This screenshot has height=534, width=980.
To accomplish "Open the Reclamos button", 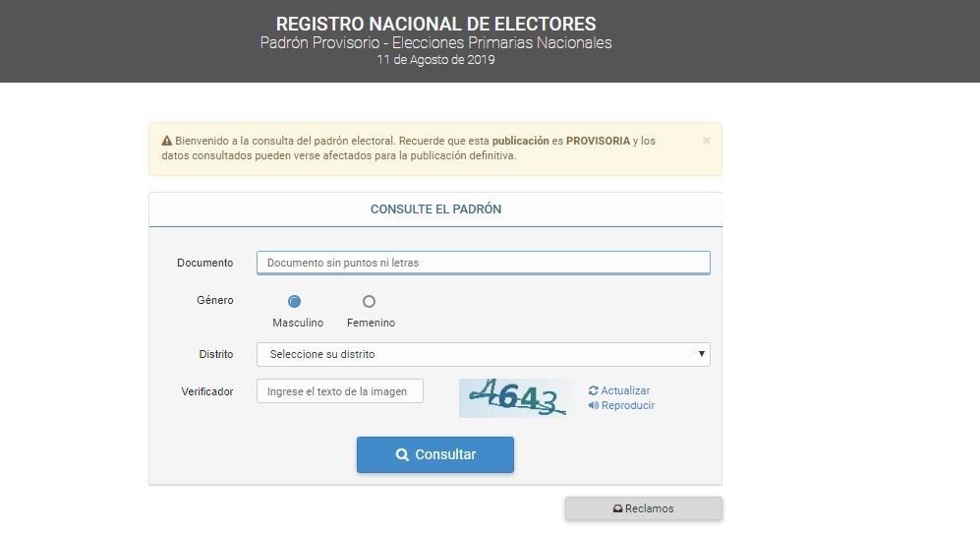I will click(644, 509).
